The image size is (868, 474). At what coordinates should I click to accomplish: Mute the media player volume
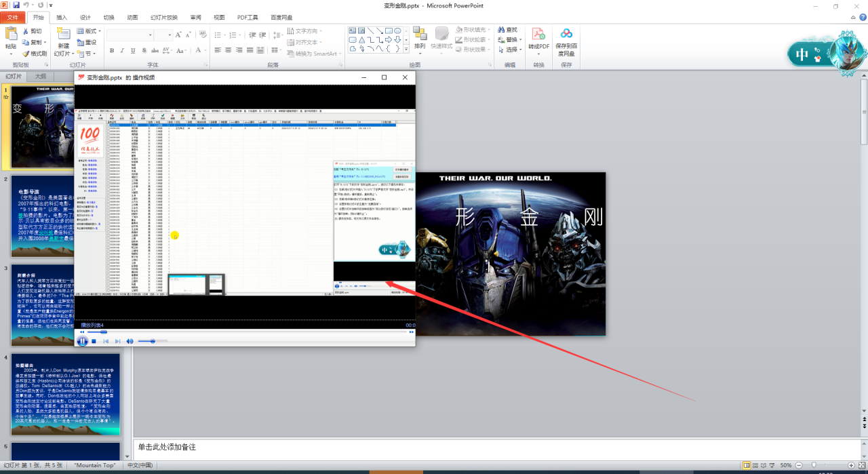(x=130, y=341)
